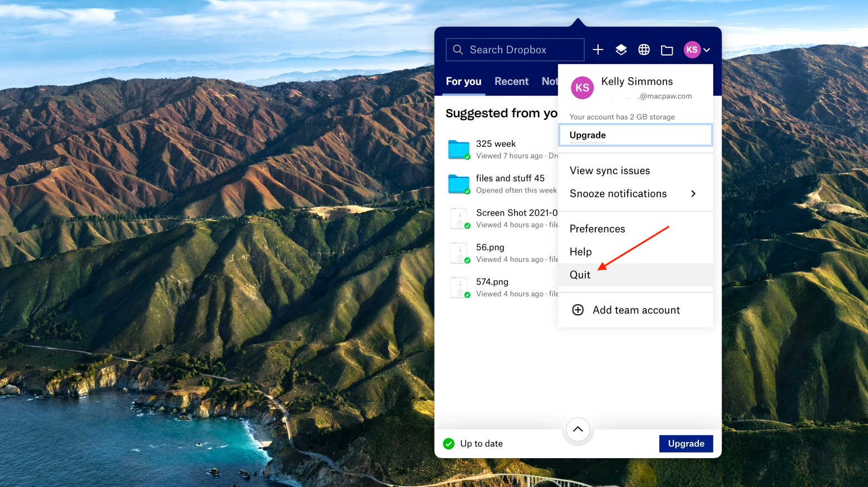Open the layers stack icon
Viewport: 868px width, 487px height.
[621, 50]
